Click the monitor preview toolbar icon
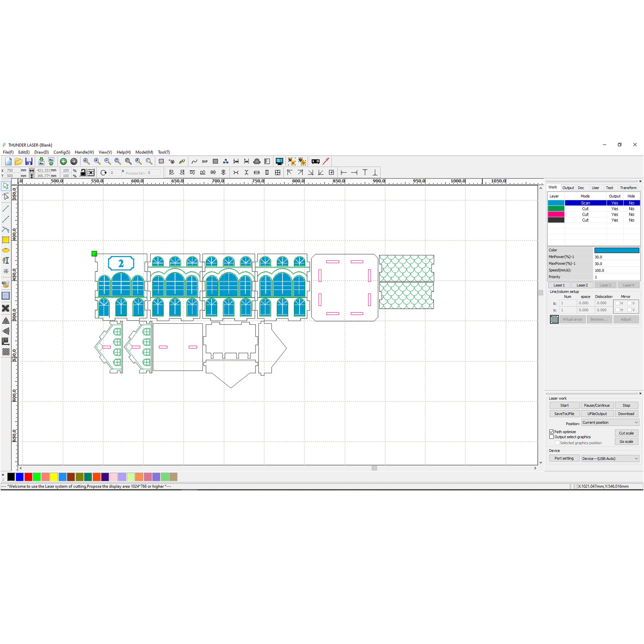The image size is (644, 644). pyautogui.click(x=279, y=161)
